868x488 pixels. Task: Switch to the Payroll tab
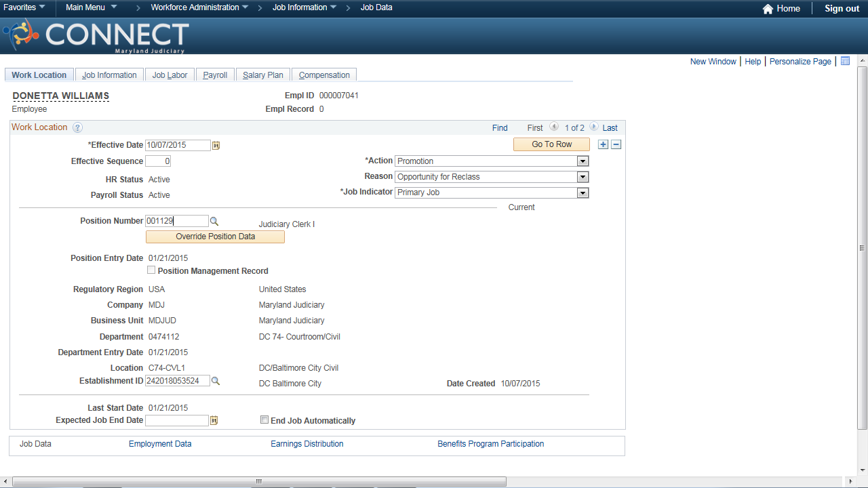[215, 75]
